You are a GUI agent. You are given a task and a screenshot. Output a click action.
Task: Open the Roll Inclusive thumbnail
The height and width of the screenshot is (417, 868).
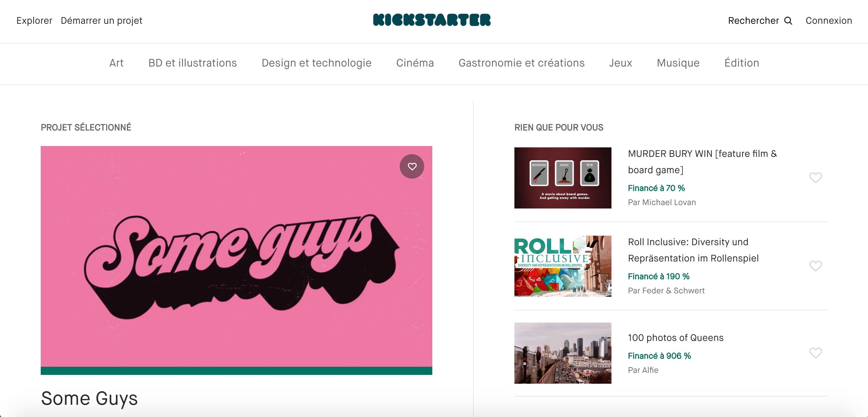point(563,266)
